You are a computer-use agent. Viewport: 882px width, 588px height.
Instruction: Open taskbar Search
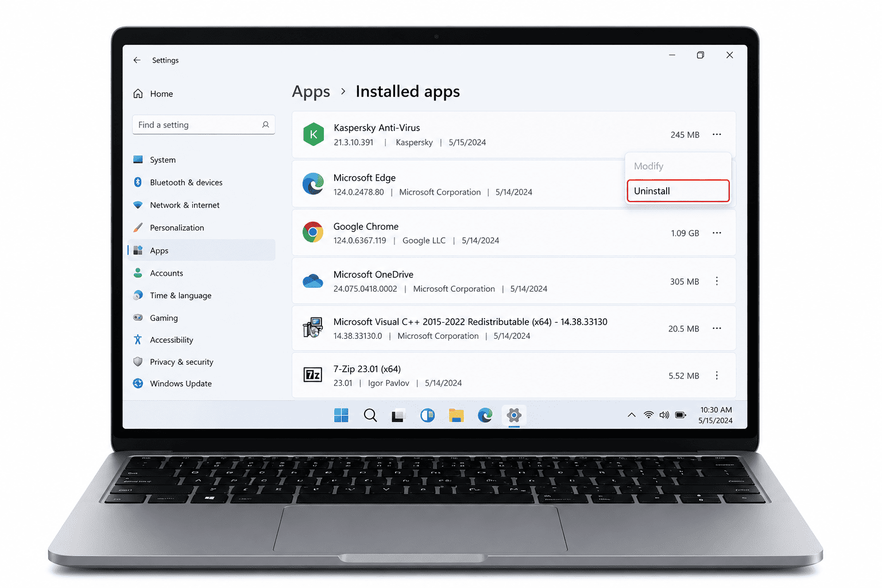point(370,415)
